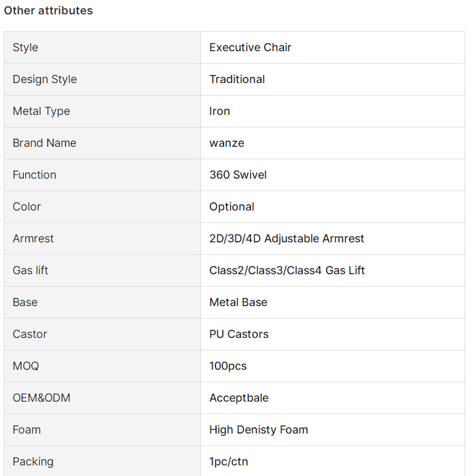Screen dimensions: 472x476
Task: Click the 'Other attributes' heading
Action: click(48, 11)
